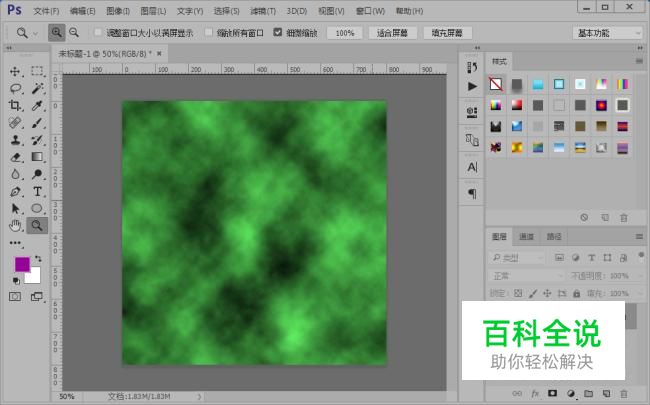Choose zoom-out mode in the options bar
650x405 pixels.
click(x=74, y=32)
